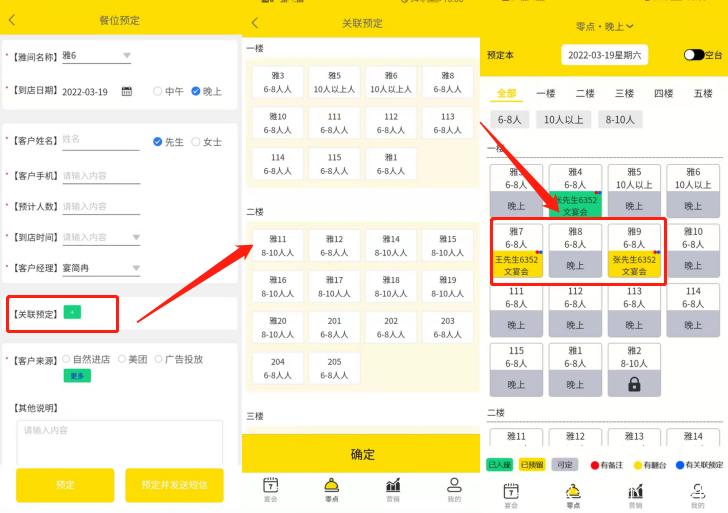Screen dimensions: 728x513
Task: Open the 我的 profile tab in right screen
Action: (698, 495)
